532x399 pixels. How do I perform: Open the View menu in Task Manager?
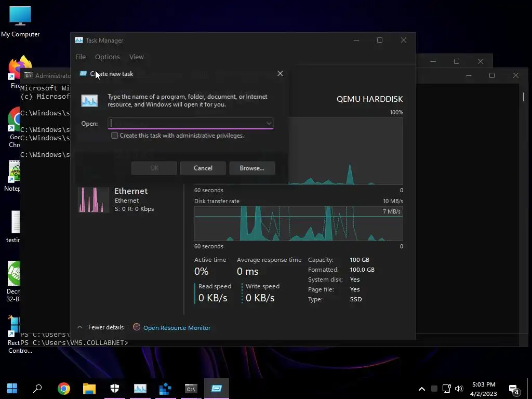click(x=137, y=57)
